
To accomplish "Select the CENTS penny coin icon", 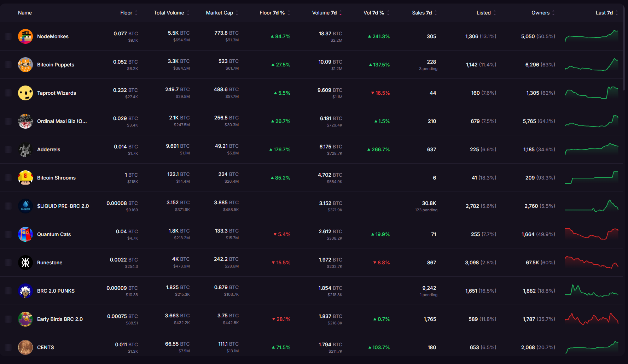I will 25,347.
